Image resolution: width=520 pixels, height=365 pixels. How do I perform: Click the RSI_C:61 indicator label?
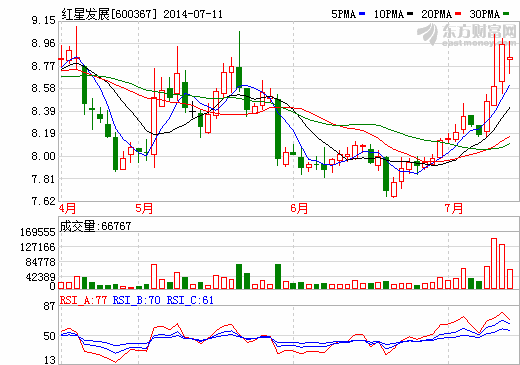(190, 300)
